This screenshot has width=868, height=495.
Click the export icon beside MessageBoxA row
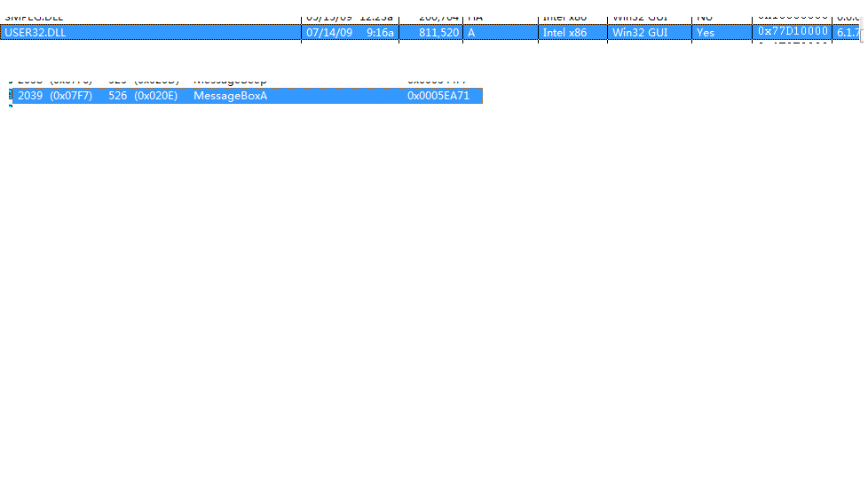pyautogui.click(x=10, y=95)
